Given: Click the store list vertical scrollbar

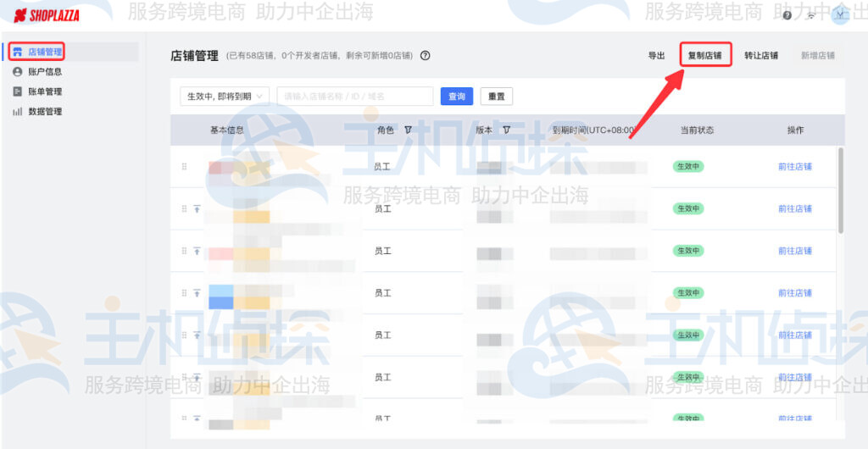Looking at the screenshot, I should point(841,191).
